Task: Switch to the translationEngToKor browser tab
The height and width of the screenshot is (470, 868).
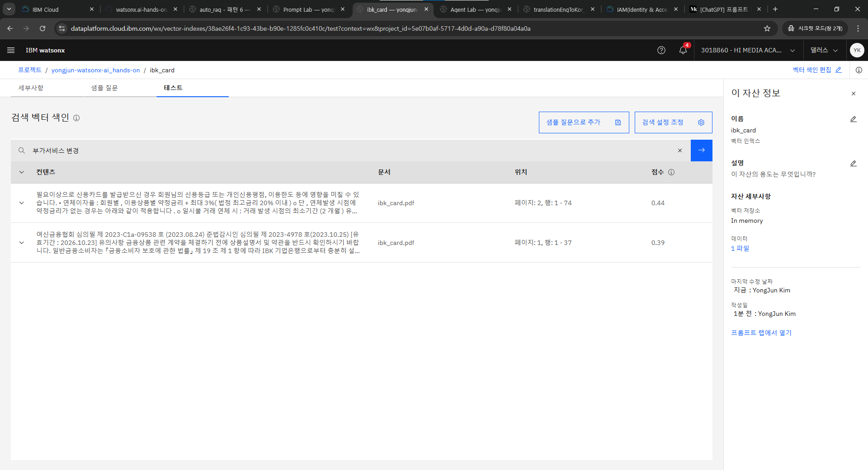Action: 559,9
